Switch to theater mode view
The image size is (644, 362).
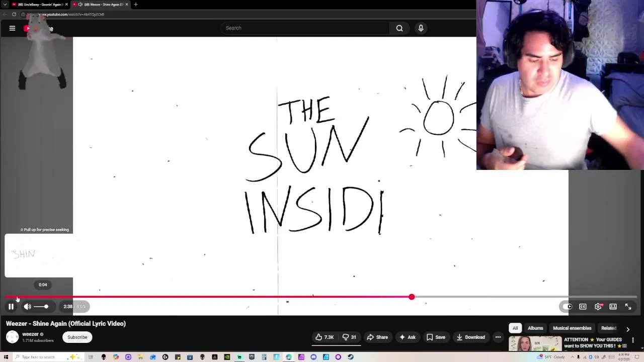613,307
